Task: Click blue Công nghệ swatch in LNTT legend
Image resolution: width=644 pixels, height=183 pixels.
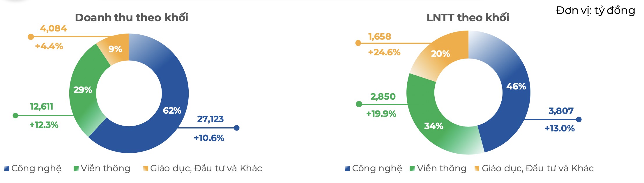Action: [347, 168]
